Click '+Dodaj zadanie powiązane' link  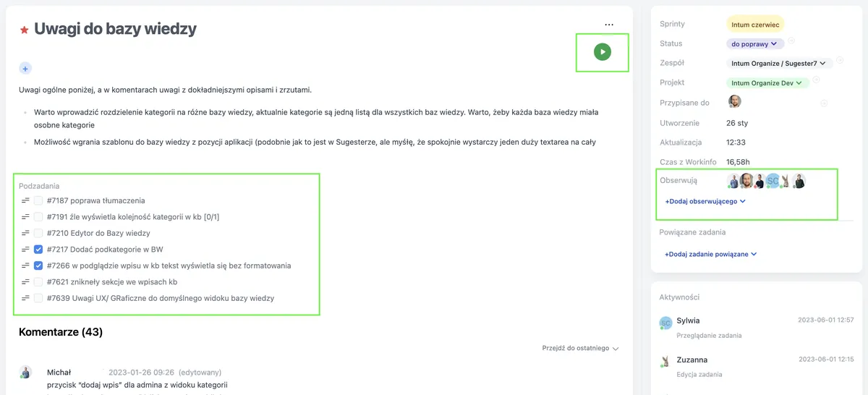(710, 254)
